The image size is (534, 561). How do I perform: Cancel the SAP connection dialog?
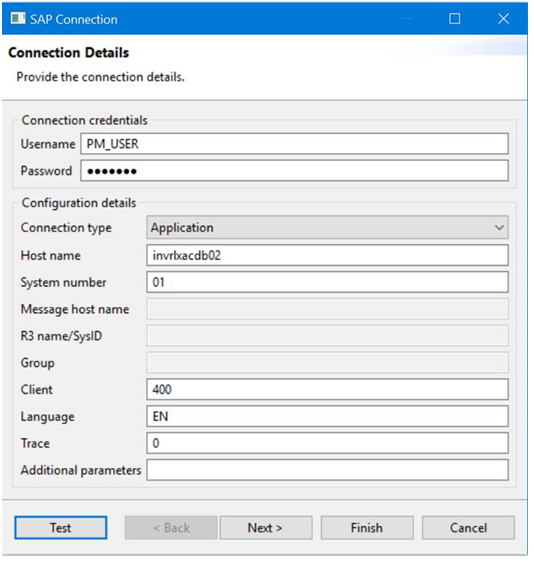click(468, 528)
